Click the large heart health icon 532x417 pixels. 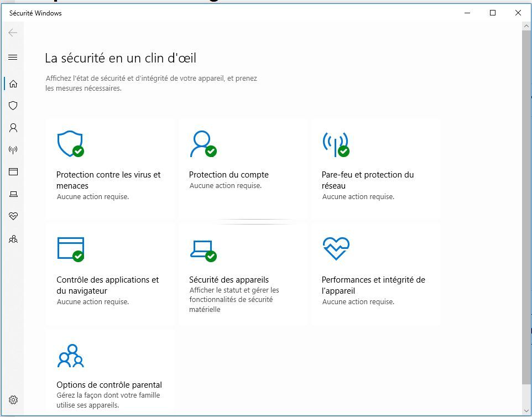point(336,248)
